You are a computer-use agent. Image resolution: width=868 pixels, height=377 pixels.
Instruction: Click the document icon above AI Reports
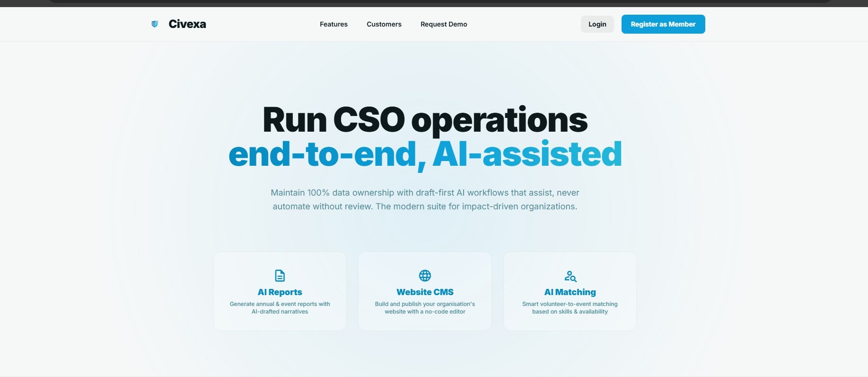(280, 276)
